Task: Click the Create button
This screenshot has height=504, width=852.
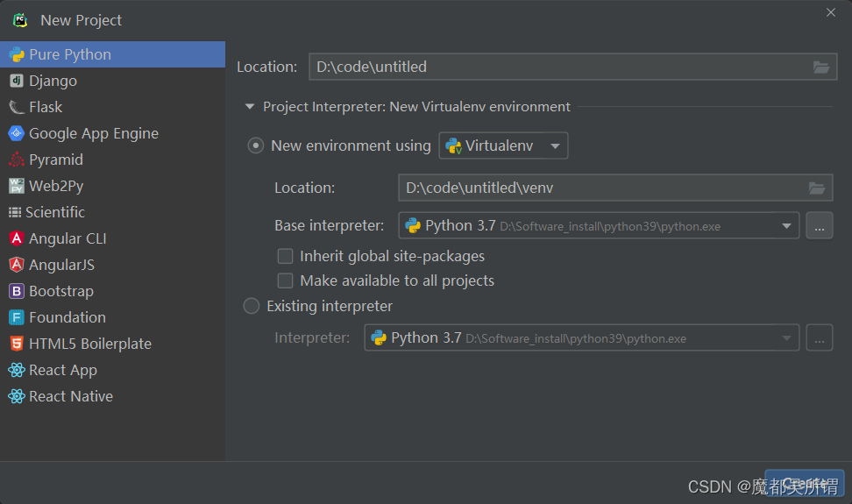Action: click(805, 482)
